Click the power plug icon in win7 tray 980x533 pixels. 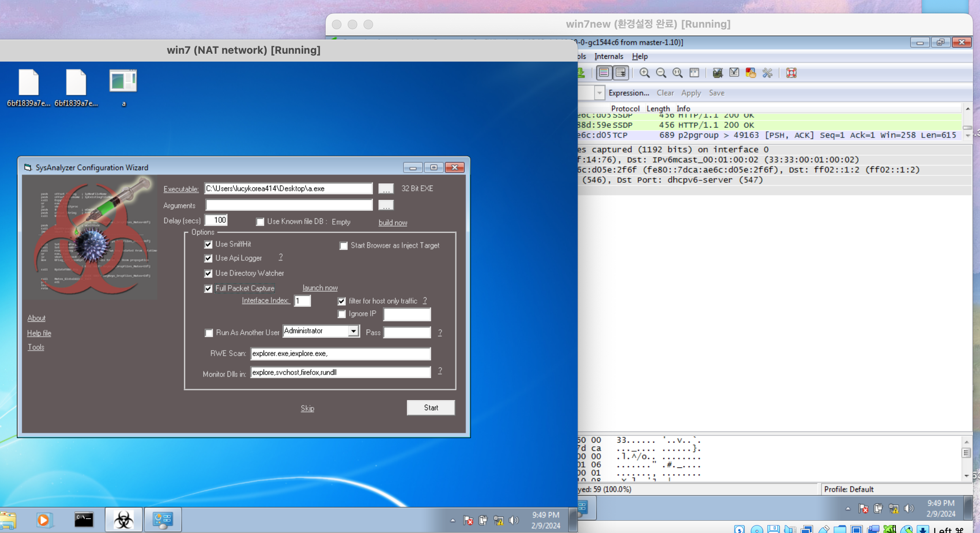[483, 520]
